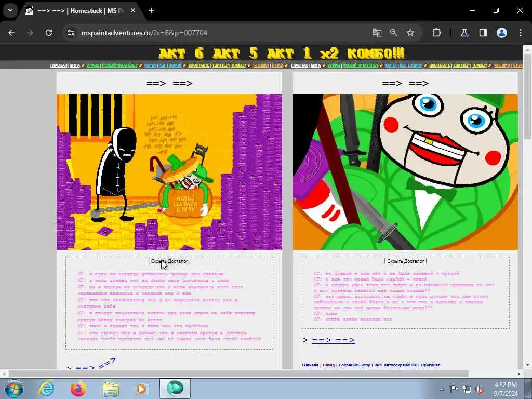Open the Chrome profile avatar
The image size is (532, 399).
coord(502,33)
